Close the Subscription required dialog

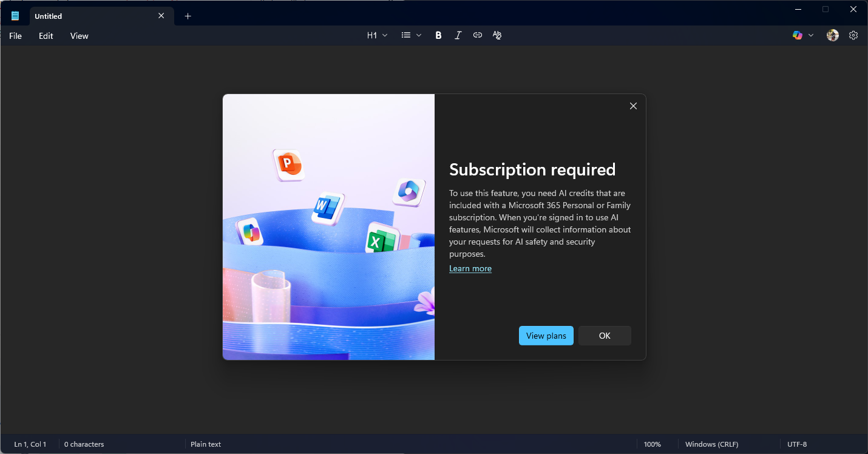[x=633, y=106]
